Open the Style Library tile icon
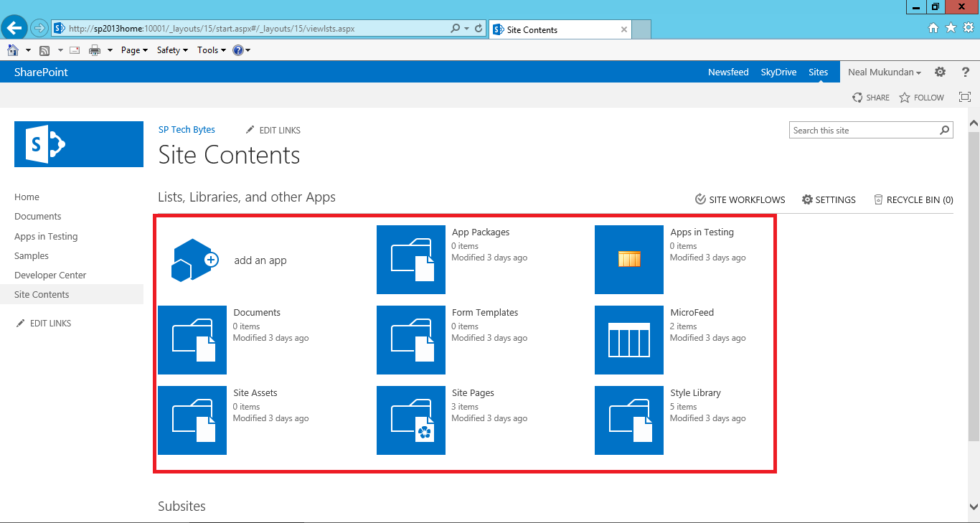This screenshot has width=980, height=523. pos(629,420)
